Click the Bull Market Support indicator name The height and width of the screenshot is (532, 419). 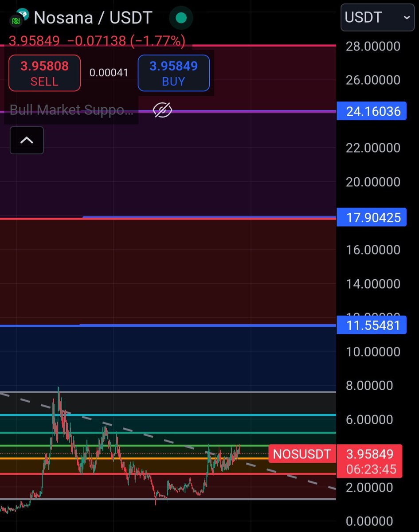point(71,110)
